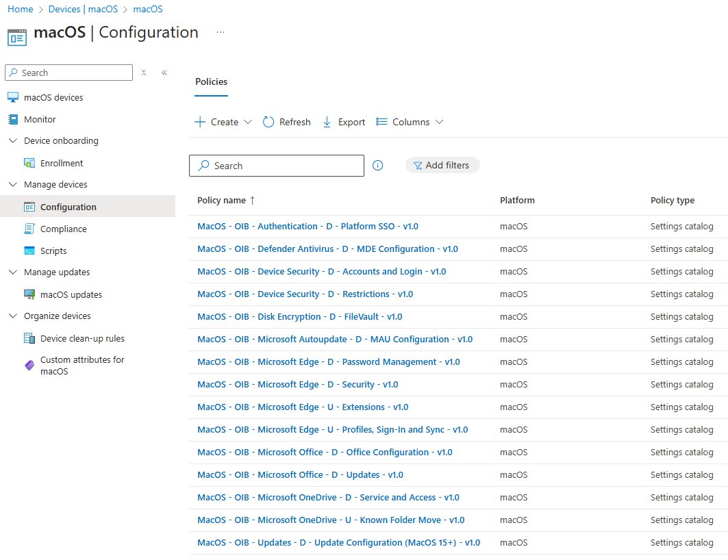Open Device Security Restrictions policy
Viewport: 728px width, 560px height.
click(x=305, y=294)
